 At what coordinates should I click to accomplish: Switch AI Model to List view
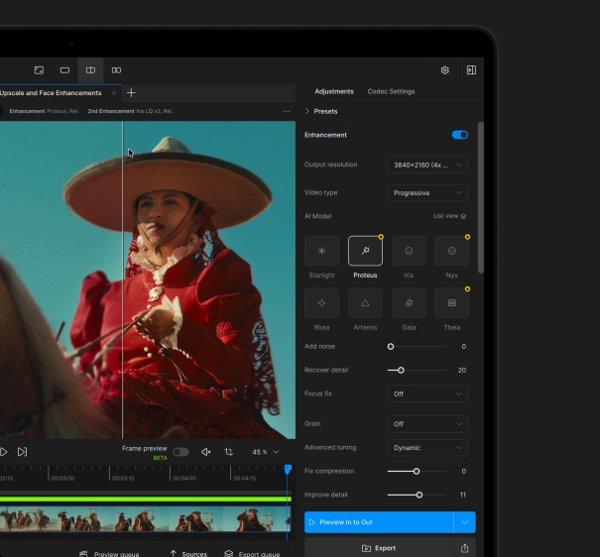(450, 216)
